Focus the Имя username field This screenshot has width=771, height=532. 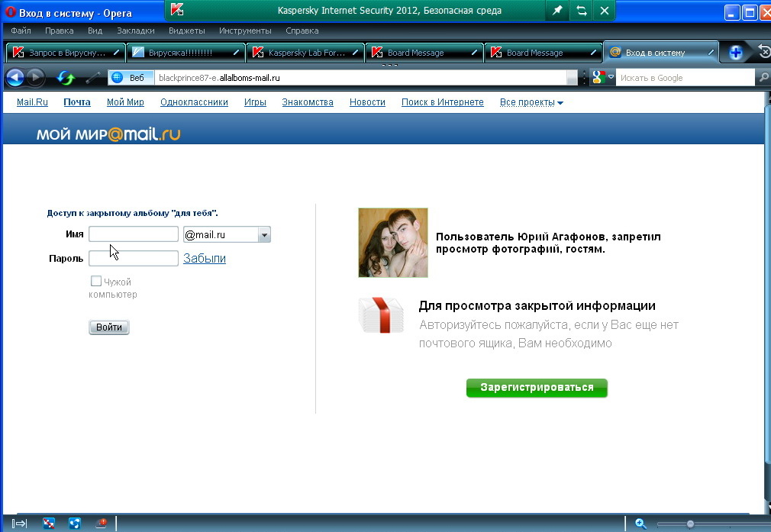click(x=134, y=234)
